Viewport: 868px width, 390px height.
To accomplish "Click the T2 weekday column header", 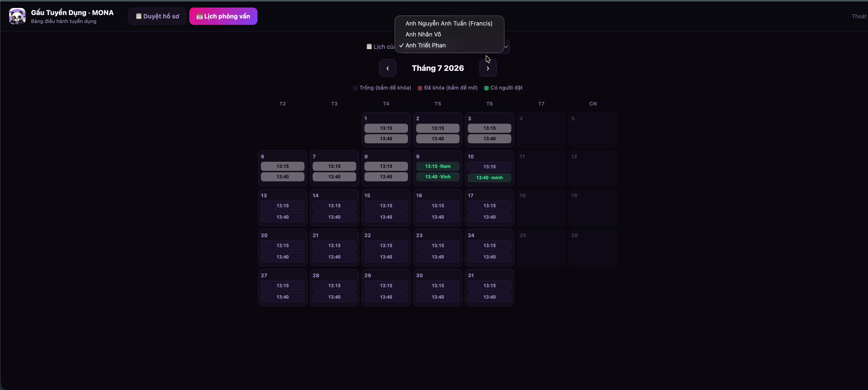I will coord(282,104).
